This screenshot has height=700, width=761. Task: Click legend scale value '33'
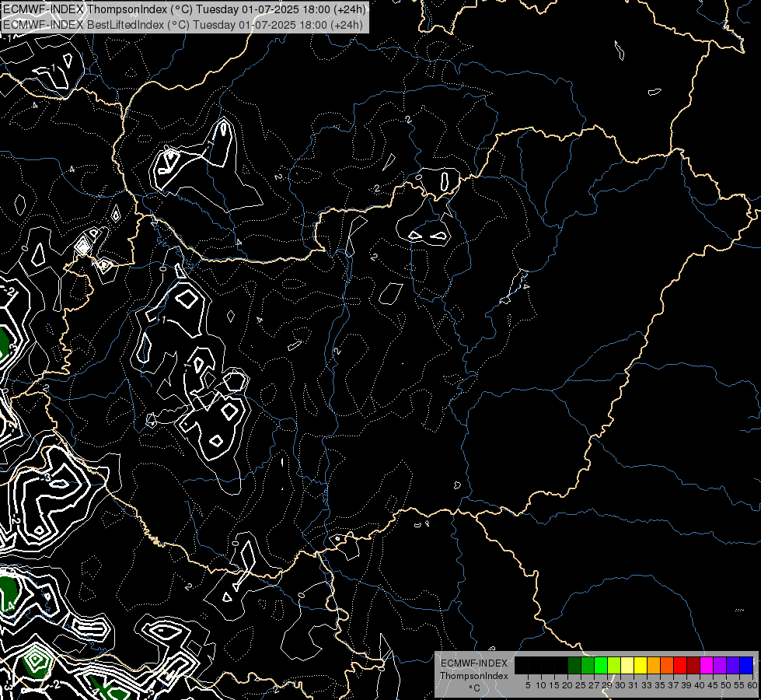click(x=647, y=685)
